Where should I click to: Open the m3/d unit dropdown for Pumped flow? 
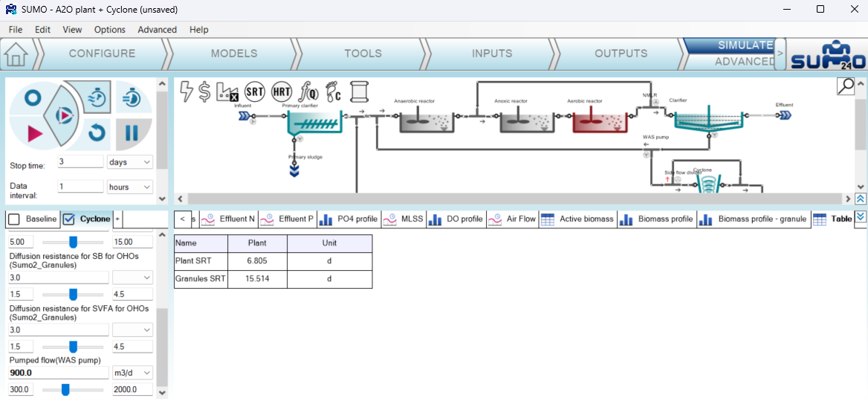(x=132, y=373)
